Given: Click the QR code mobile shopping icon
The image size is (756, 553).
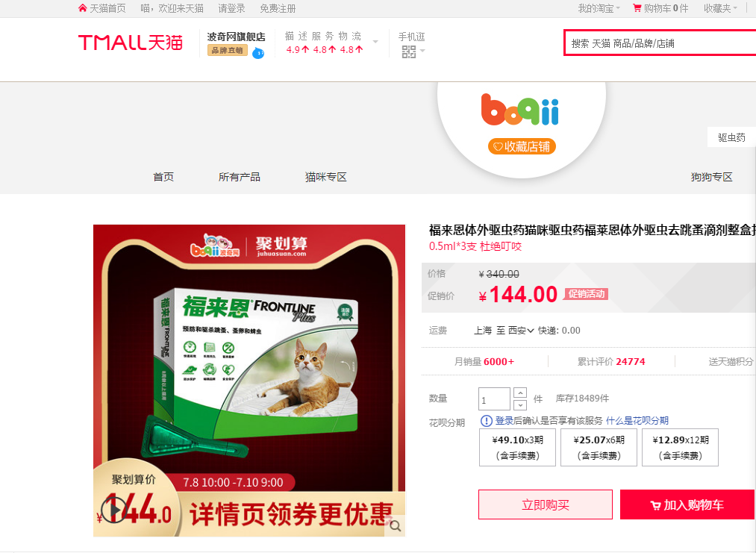Looking at the screenshot, I should 408,51.
